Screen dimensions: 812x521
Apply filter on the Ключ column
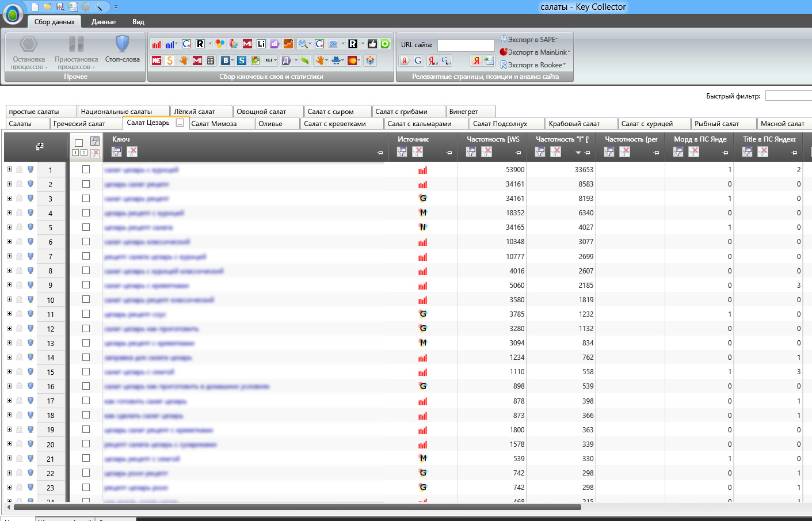point(117,151)
